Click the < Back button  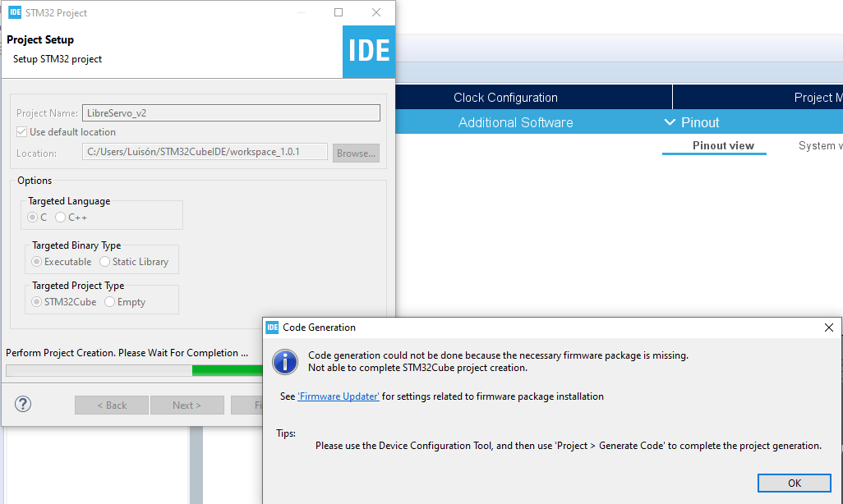coord(112,405)
